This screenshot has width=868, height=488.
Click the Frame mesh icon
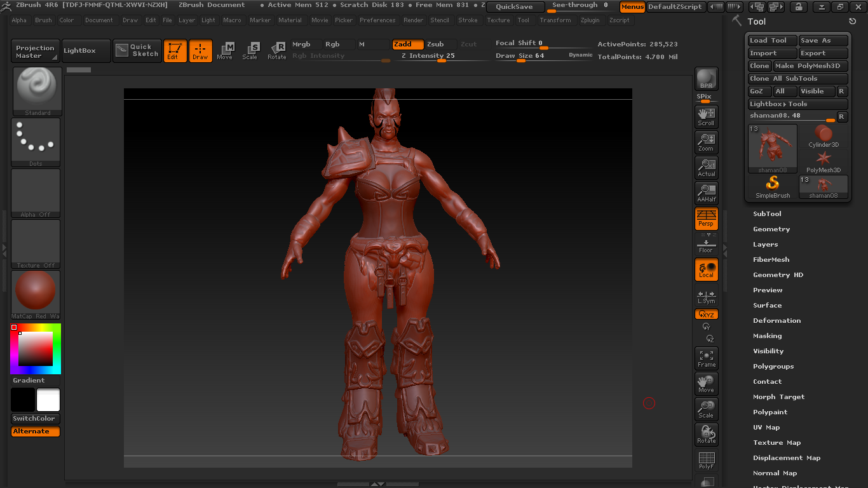706,358
